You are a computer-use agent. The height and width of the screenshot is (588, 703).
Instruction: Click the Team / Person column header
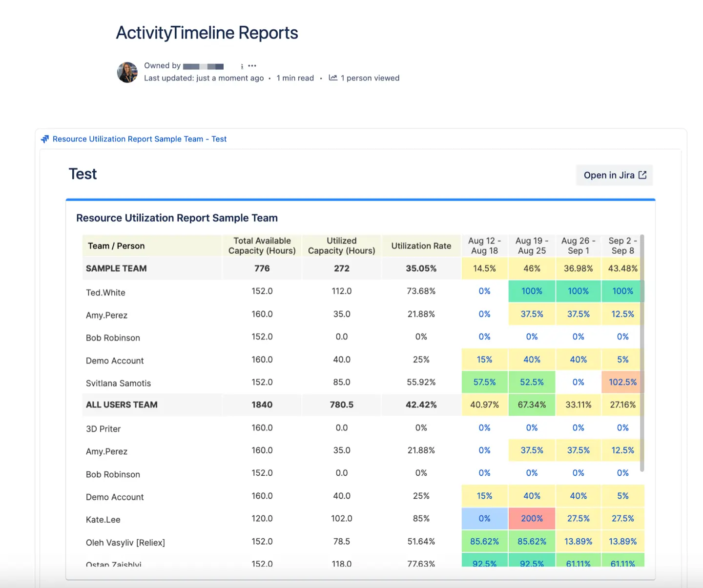pos(116,246)
